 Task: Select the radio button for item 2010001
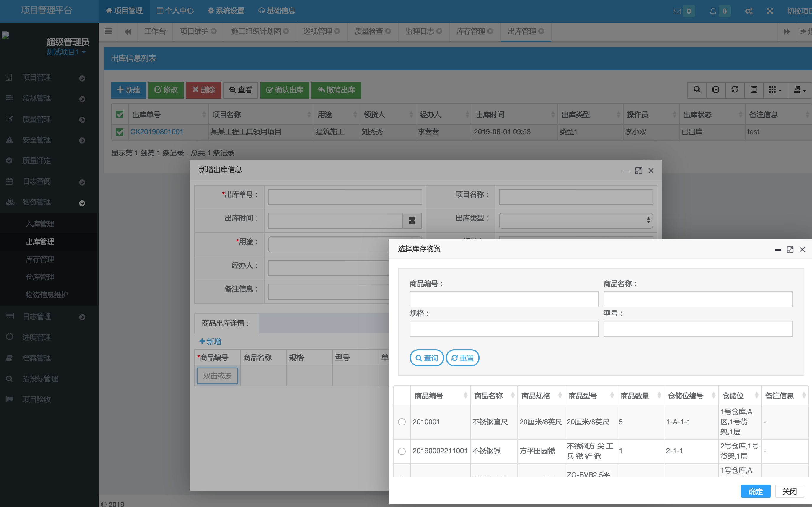(402, 422)
